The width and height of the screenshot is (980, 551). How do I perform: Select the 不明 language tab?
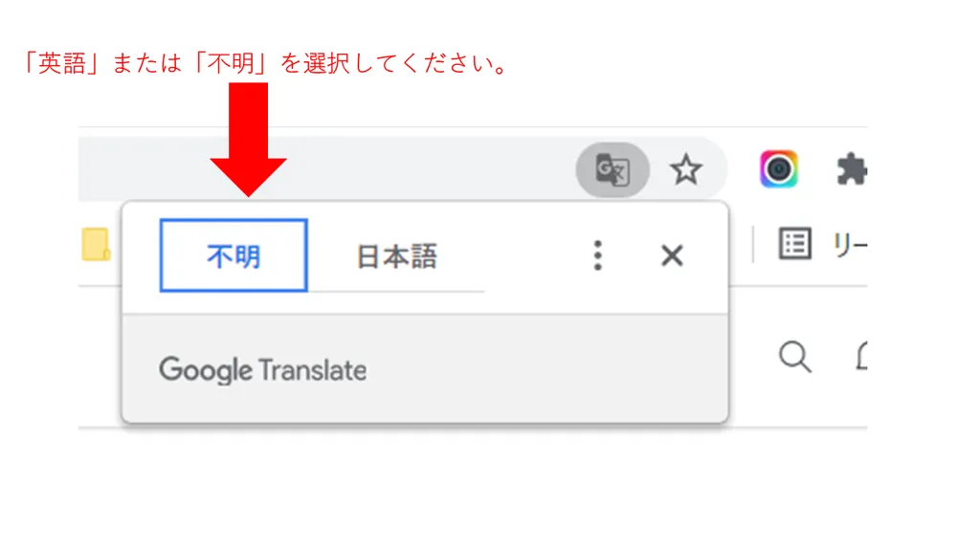(234, 255)
